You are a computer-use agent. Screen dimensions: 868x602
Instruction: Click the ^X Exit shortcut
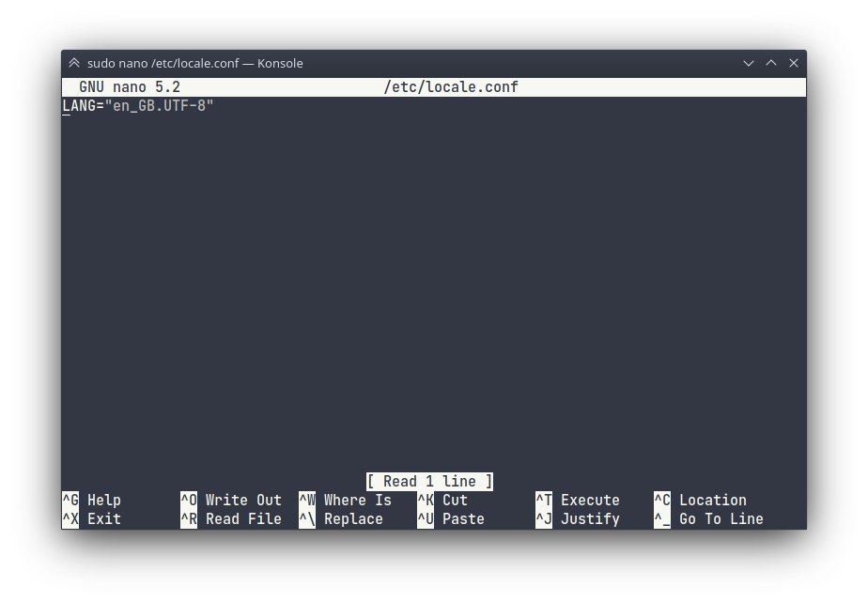pyautogui.click(x=91, y=519)
